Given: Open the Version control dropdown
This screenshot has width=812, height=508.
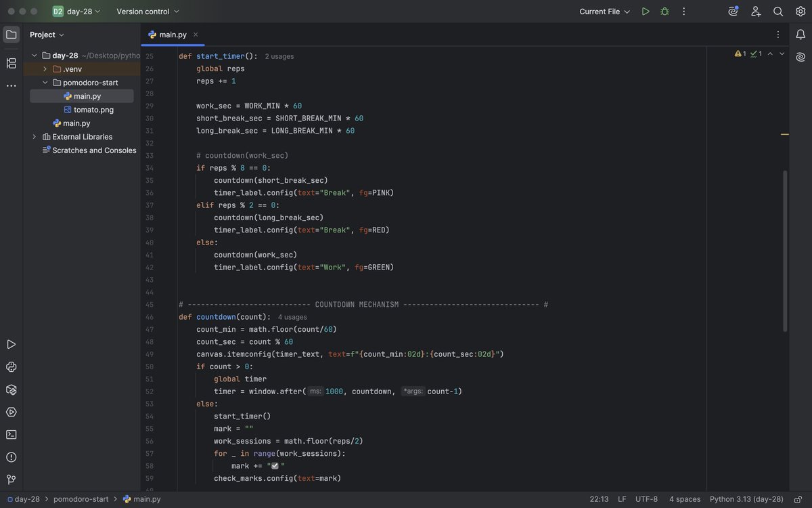Looking at the screenshot, I should point(148,12).
